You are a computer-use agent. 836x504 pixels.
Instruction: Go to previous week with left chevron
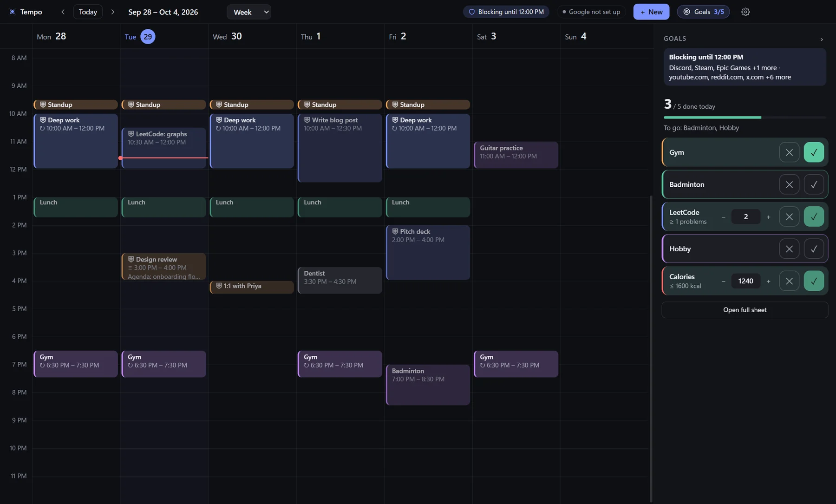[63, 12]
